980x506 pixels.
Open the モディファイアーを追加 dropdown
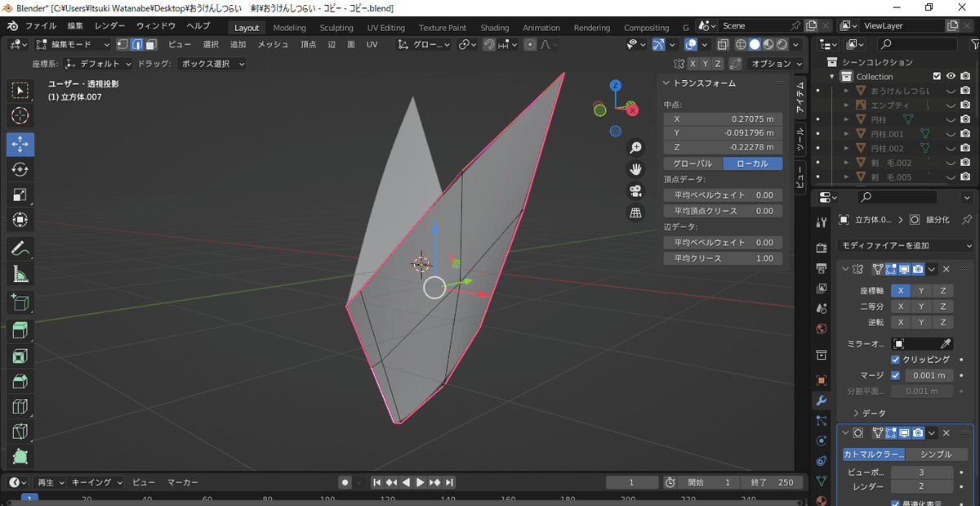(905, 245)
